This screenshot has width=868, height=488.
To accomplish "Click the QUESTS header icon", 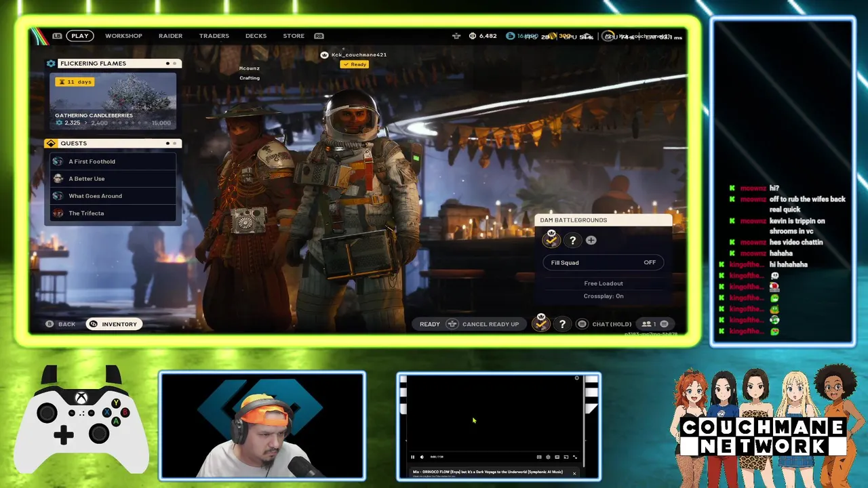I will pos(51,143).
